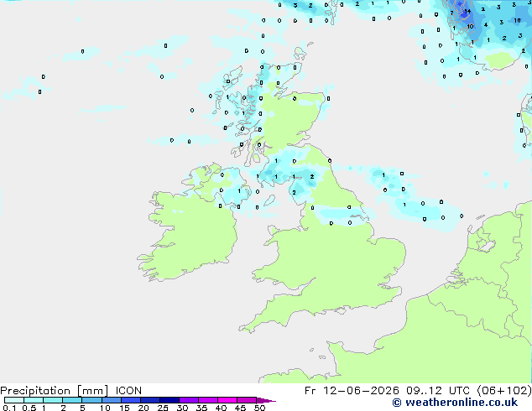The width and height of the screenshot is (532, 411).
Task: Click the 0.1–0.5 mm legend color swatch
Action: tap(14, 400)
